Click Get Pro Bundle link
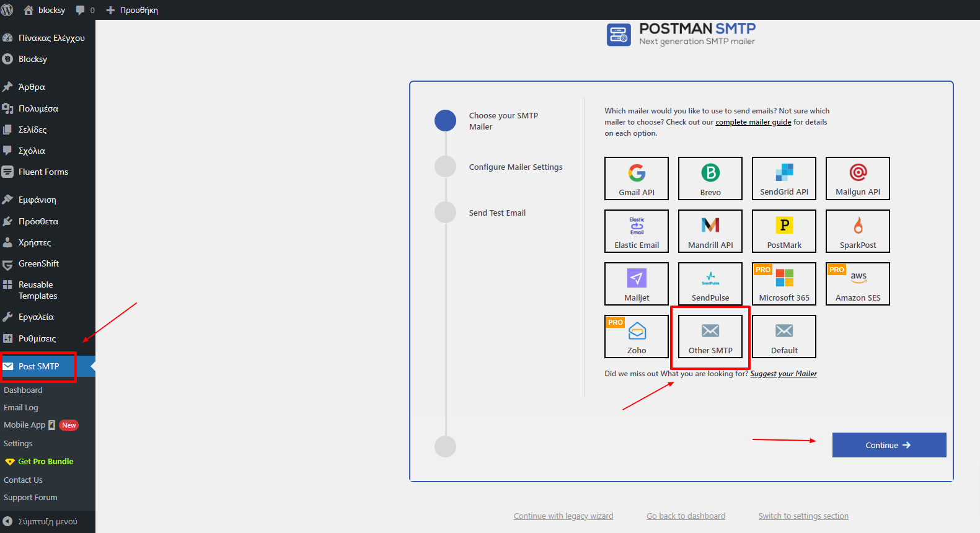Viewport: 980px width, 533px height. pyautogui.click(x=39, y=462)
